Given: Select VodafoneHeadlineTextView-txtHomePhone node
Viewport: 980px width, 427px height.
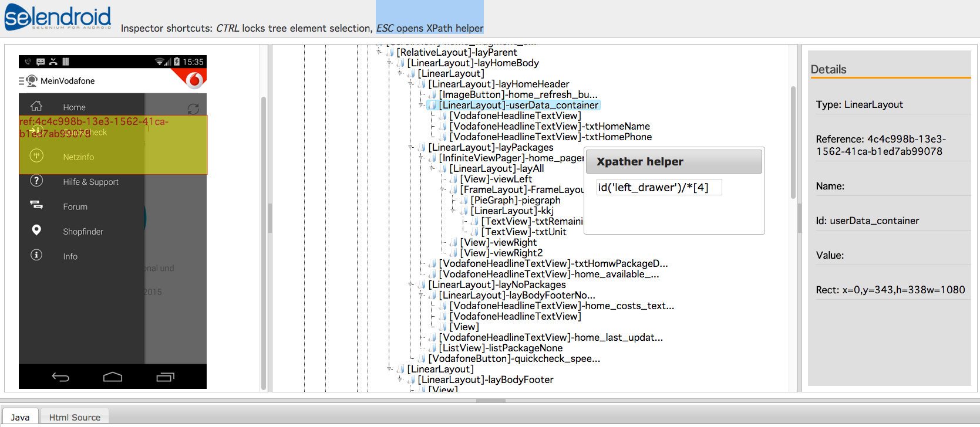Looking at the screenshot, I should [551, 137].
